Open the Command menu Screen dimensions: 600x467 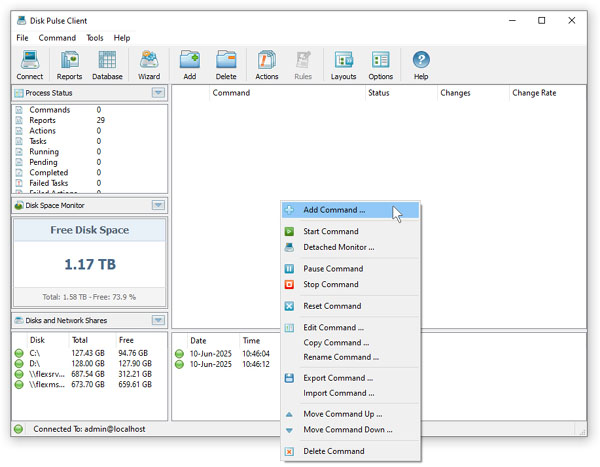pos(57,38)
